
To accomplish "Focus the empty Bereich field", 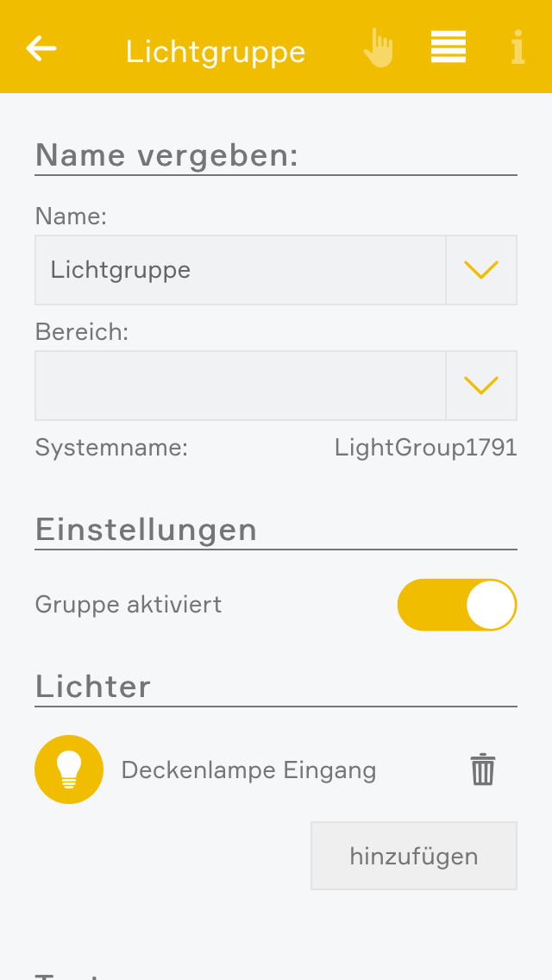I will pyautogui.click(x=240, y=386).
